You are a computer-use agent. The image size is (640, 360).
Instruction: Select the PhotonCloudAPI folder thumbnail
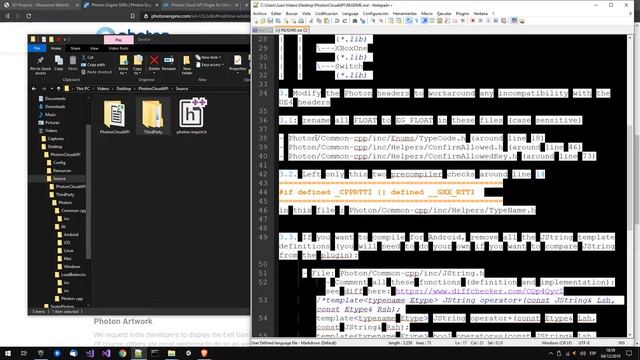[115, 117]
